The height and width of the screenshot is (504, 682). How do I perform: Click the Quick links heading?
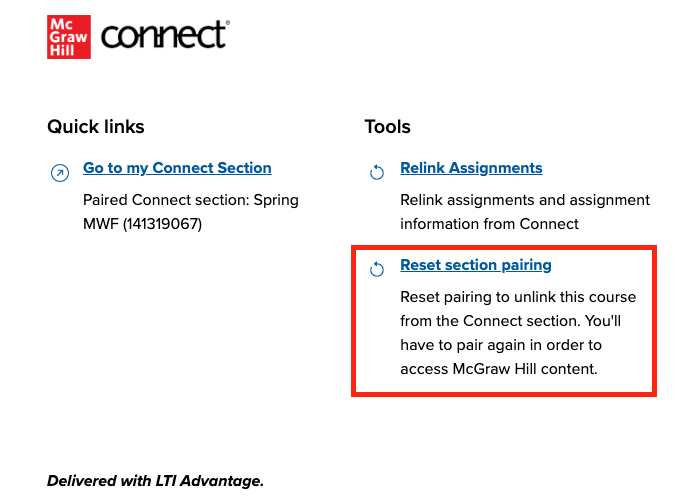pos(96,127)
